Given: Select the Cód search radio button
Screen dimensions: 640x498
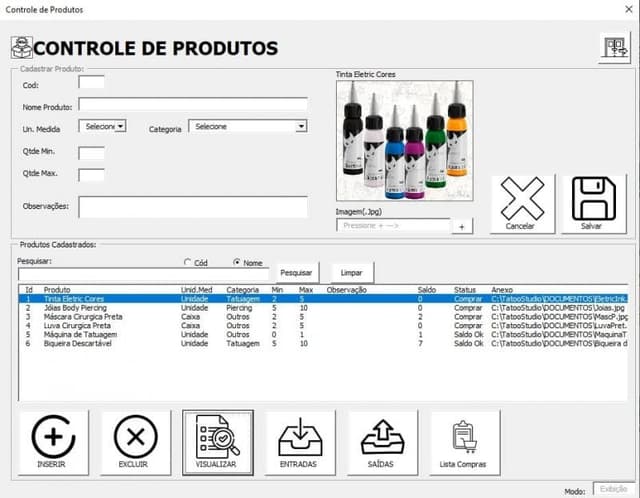Looking at the screenshot, I should pos(187,262).
